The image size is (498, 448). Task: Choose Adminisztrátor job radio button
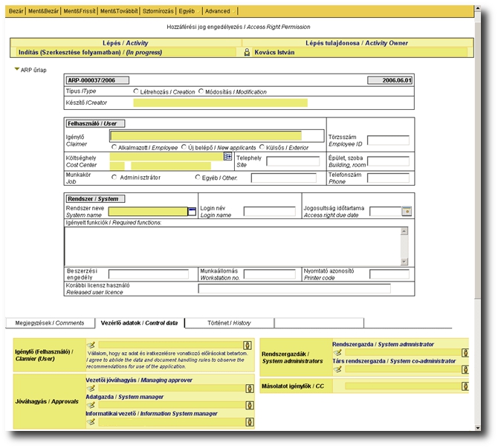tap(114, 177)
